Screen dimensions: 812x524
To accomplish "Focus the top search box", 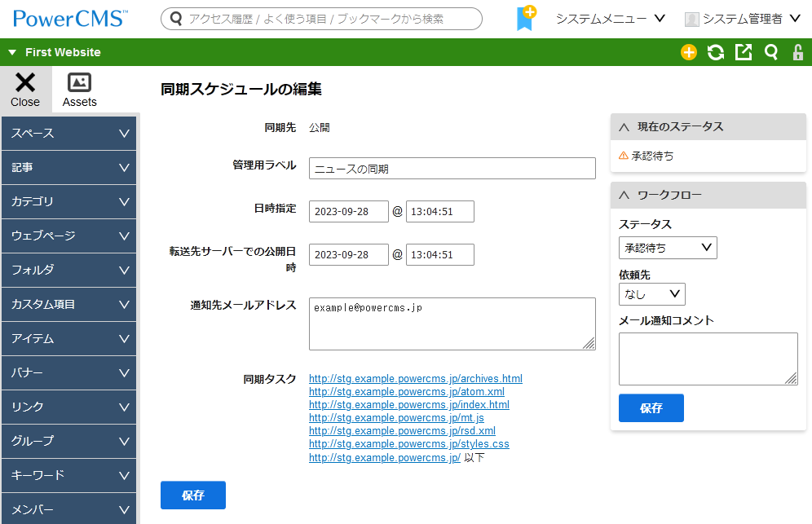I will pyautogui.click(x=321, y=19).
